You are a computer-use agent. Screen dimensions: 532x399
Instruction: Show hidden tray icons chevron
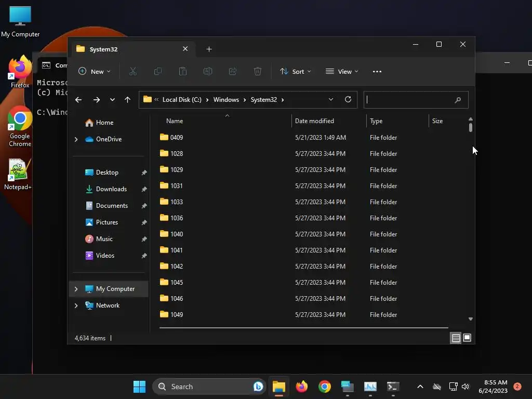tap(420, 387)
